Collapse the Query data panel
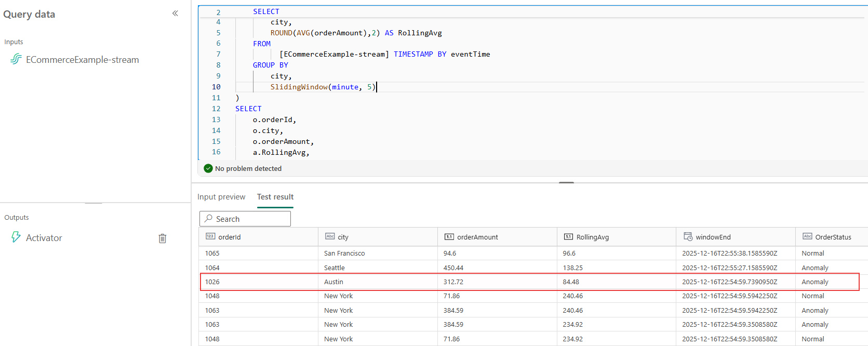This screenshot has height=346, width=868. tap(175, 14)
